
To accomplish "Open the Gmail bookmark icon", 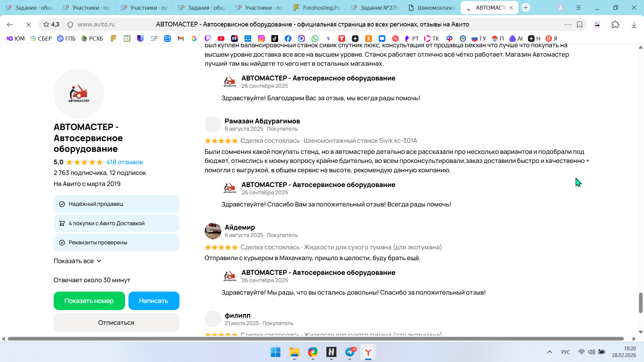I will click(181, 39).
